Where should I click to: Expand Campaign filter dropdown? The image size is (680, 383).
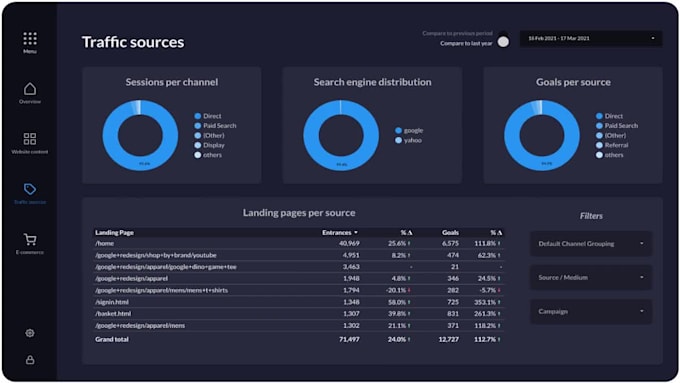(x=591, y=311)
